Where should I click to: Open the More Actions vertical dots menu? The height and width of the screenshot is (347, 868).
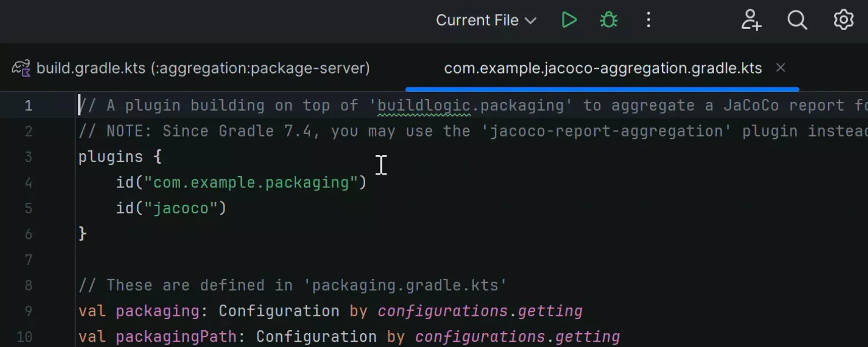coord(648,20)
